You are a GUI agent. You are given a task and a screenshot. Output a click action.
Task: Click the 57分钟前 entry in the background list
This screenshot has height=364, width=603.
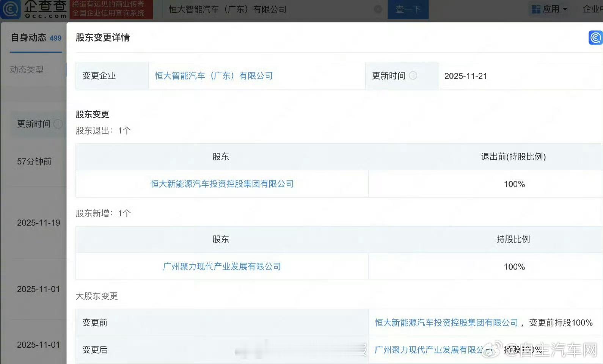[34, 162]
